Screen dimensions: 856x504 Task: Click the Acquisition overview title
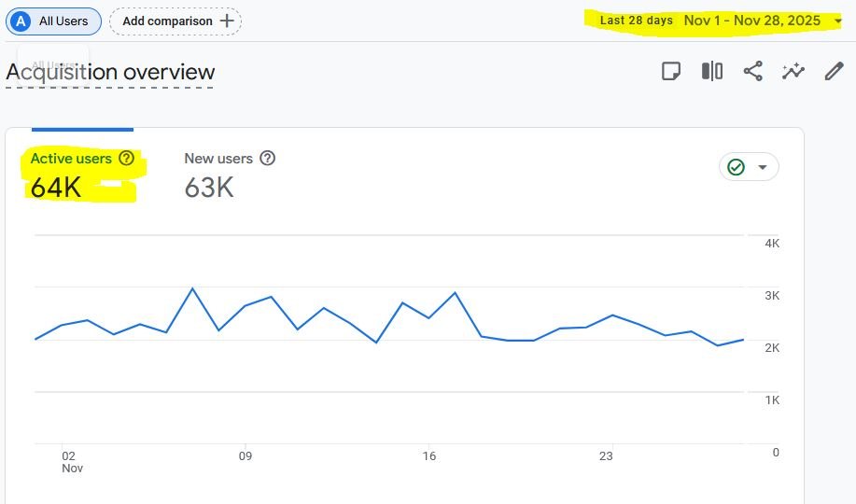[x=110, y=72]
